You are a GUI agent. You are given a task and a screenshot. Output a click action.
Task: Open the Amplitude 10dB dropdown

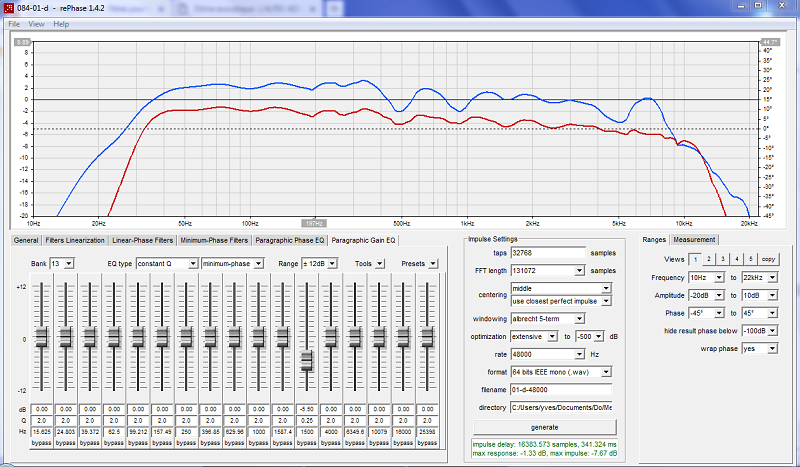pyautogui.click(x=772, y=296)
